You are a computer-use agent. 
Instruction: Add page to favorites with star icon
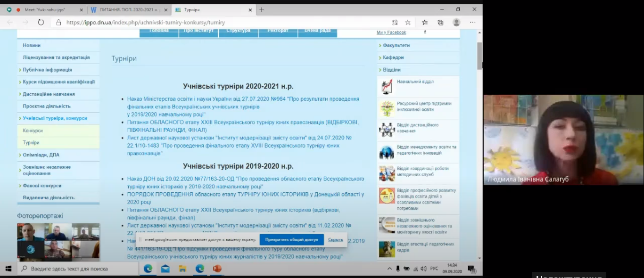click(x=408, y=22)
